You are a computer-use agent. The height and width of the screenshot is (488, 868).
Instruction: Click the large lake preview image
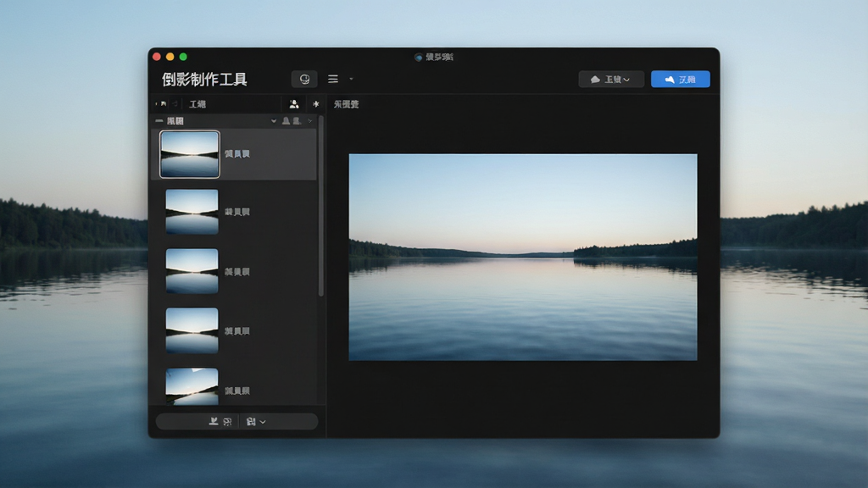coord(523,258)
